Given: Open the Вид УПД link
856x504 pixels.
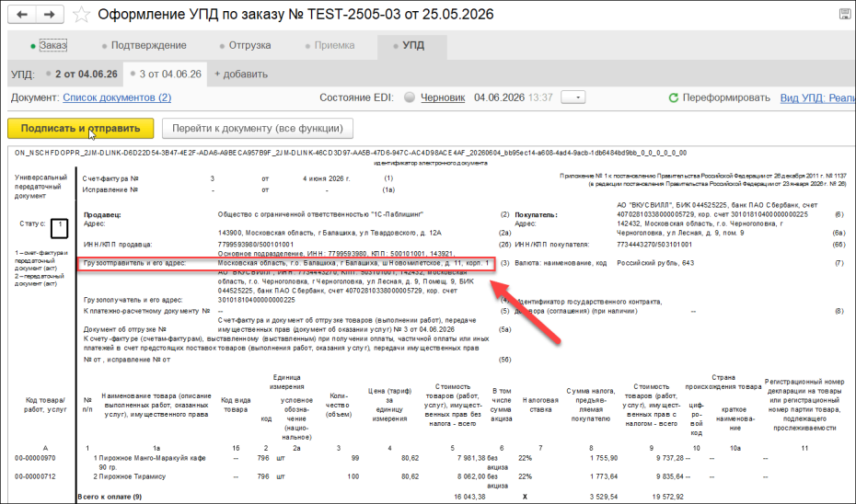Looking at the screenshot, I should tap(817, 97).
